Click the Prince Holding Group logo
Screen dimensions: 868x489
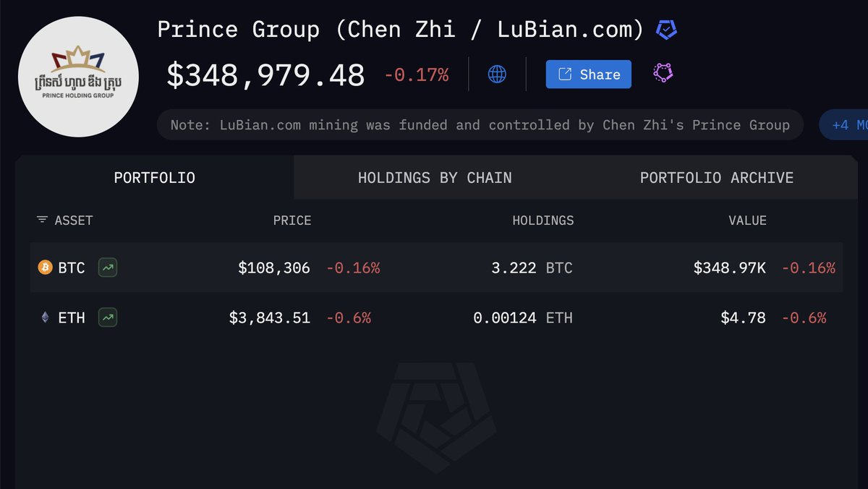[x=78, y=76]
